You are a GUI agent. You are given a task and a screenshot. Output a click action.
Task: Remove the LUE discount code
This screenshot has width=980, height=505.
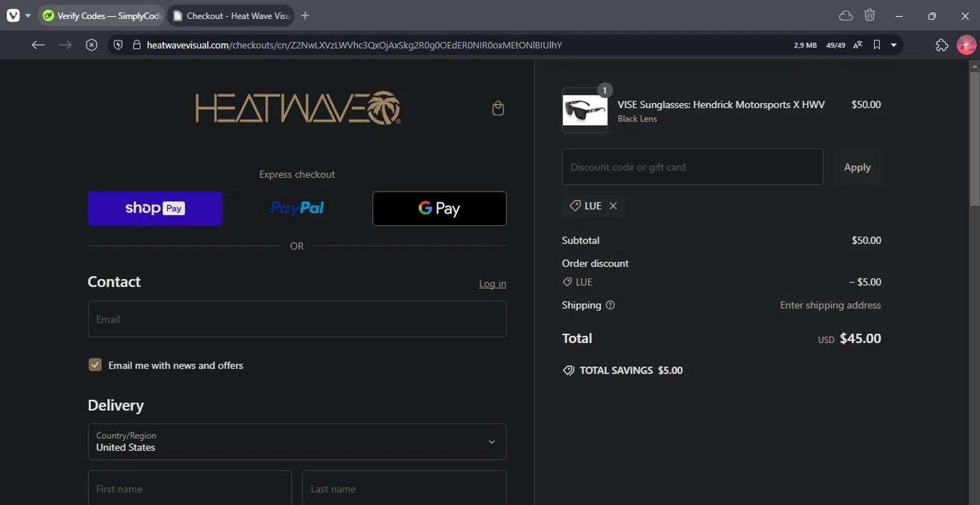click(x=613, y=206)
